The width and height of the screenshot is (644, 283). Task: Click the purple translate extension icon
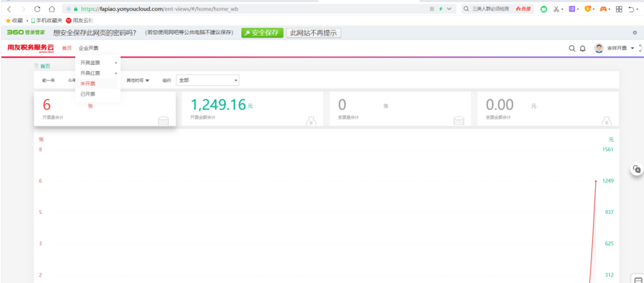coord(572,8)
